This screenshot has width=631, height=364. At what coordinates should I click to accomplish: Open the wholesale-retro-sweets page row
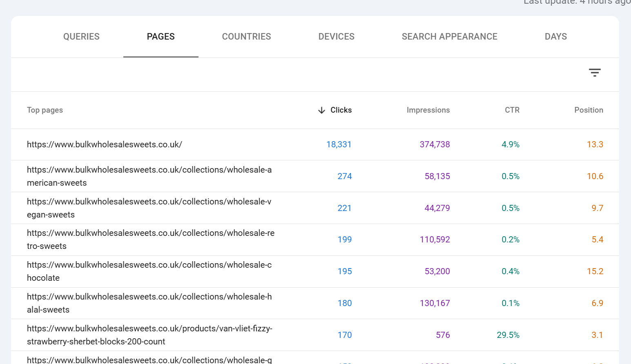(150, 240)
